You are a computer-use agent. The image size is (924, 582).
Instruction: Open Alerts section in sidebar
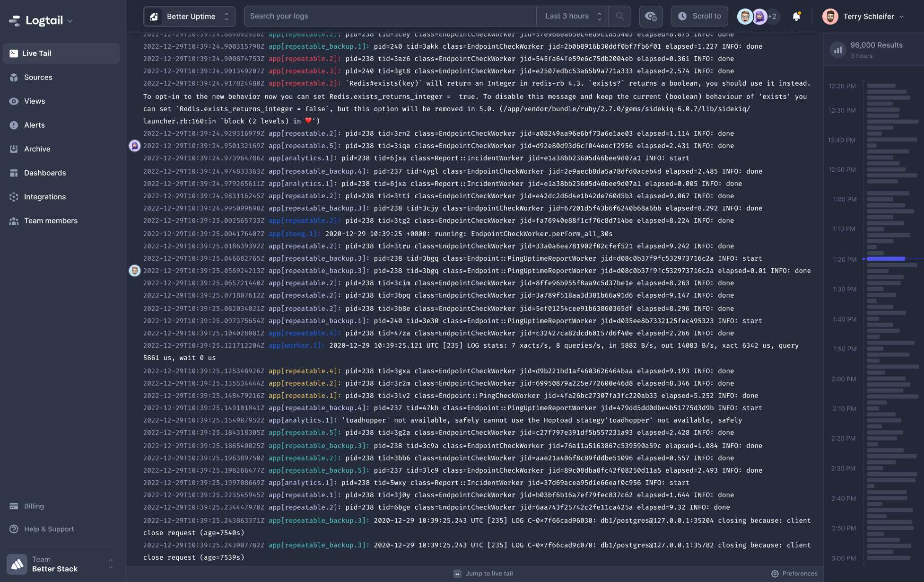(x=34, y=125)
